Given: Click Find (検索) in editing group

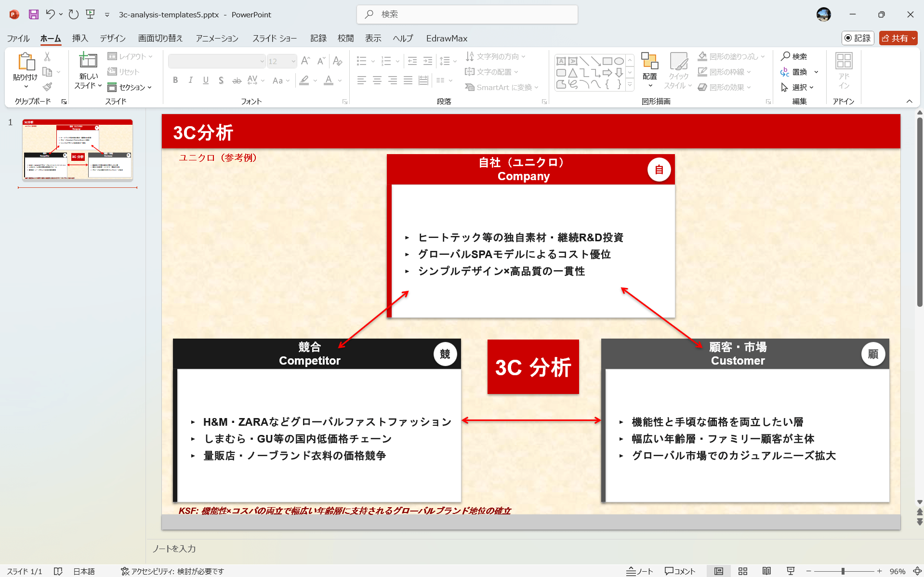Looking at the screenshot, I should click(794, 56).
